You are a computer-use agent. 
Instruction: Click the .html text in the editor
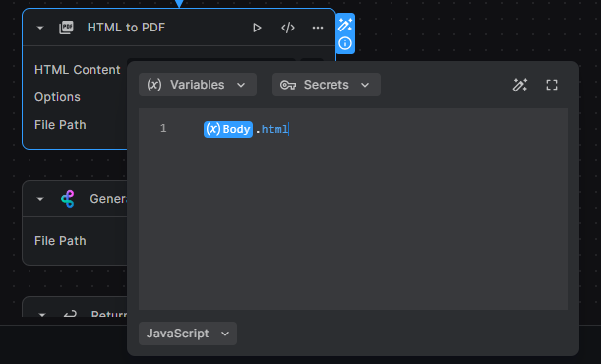272,129
